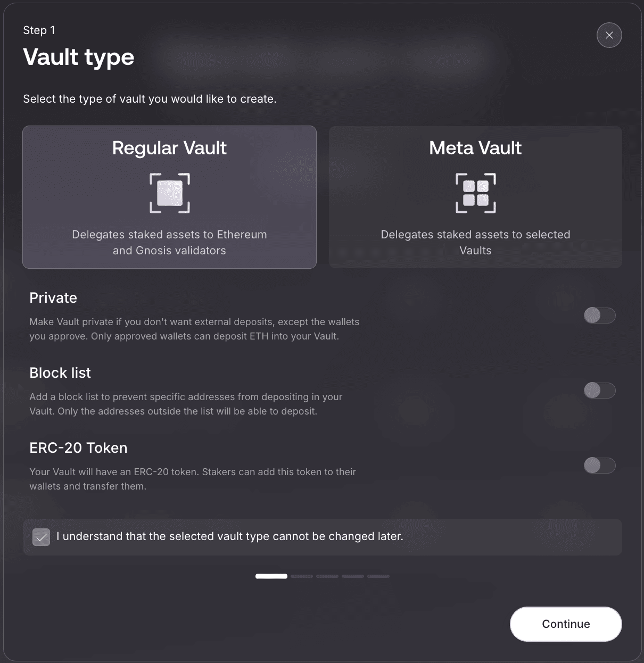The height and width of the screenshot is (663, 644).
Task: Uncheck the vault type acknowledgement checkbox
Action: coord(41,537)
